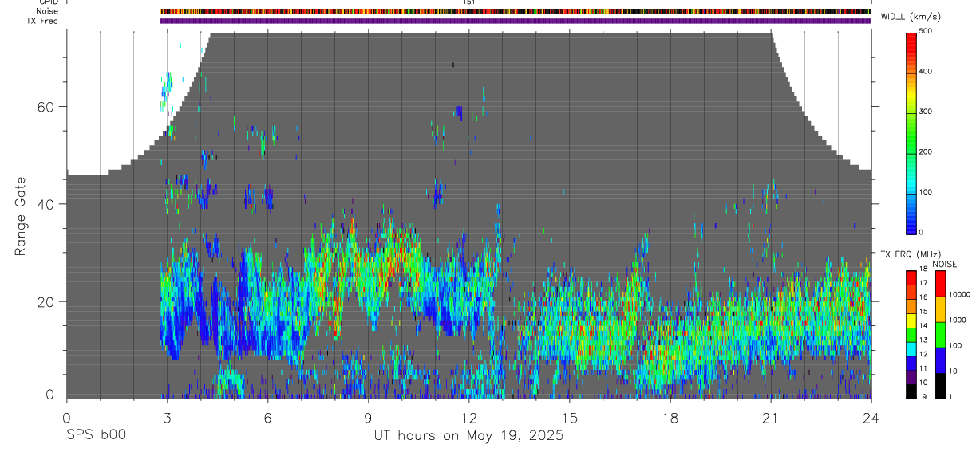The width and height of the screenshot is (980, 452).
Task: Click the 'WID⊥ (km/s)' colorbar title
Action: pyautogui.click(x=912, y=17)
